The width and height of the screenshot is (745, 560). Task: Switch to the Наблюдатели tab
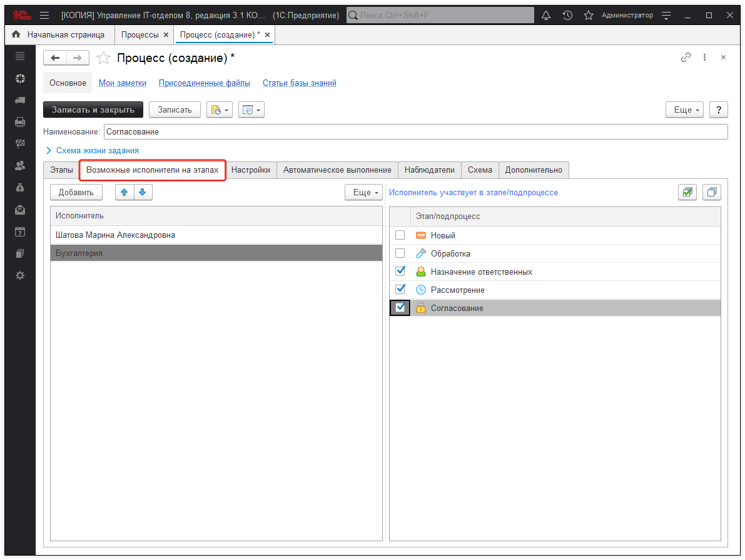(429, 170)
